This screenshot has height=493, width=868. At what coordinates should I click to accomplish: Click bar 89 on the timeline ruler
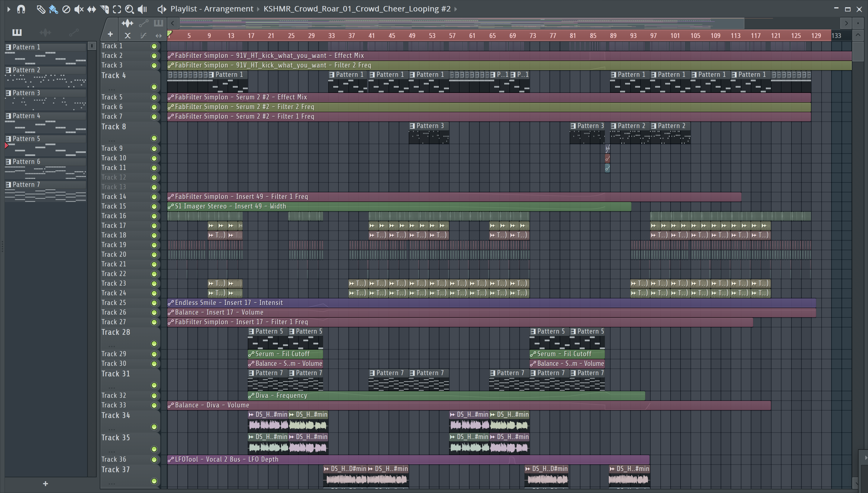613,36
